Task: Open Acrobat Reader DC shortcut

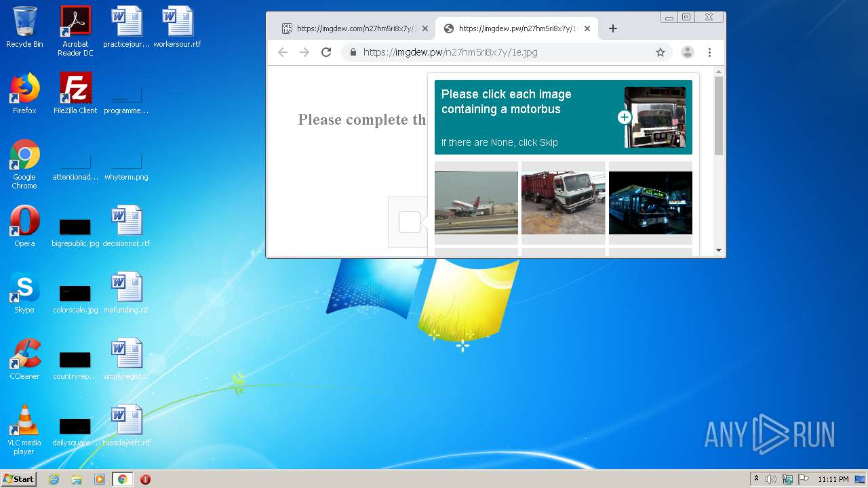Action: (75, 31)
